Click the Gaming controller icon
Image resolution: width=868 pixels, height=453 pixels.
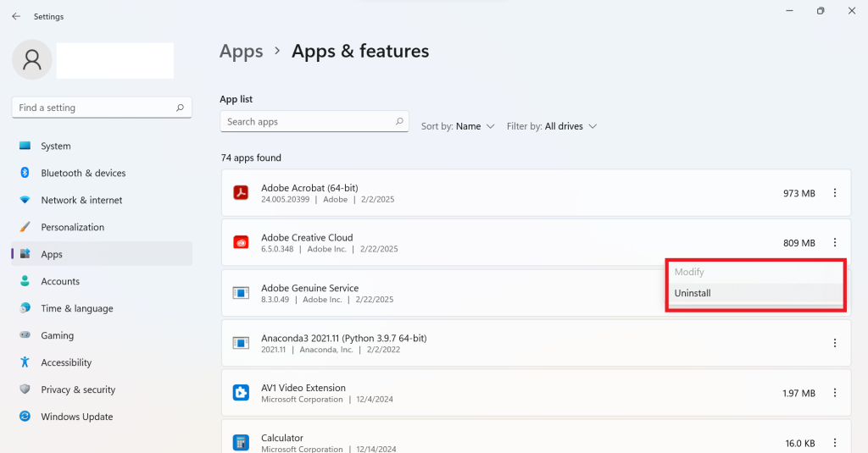click(x=25, y=334)
